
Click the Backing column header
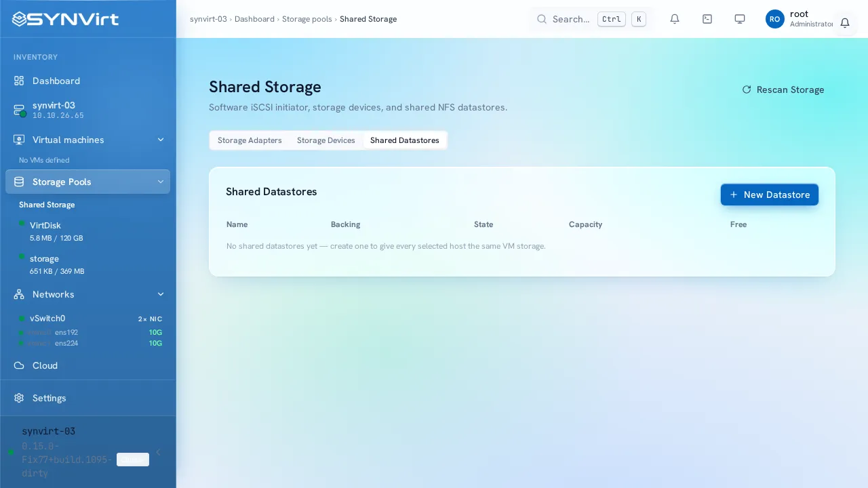[346, 224]
